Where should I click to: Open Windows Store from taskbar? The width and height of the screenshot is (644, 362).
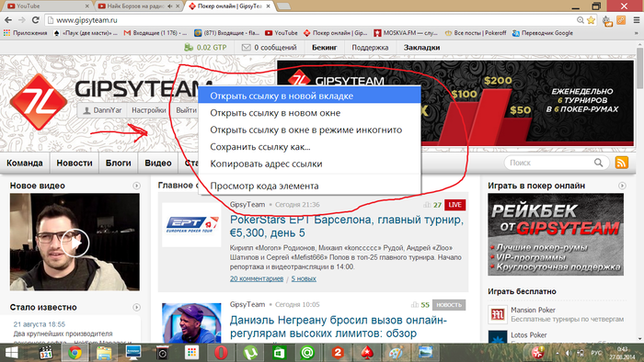tap(280, 353)
